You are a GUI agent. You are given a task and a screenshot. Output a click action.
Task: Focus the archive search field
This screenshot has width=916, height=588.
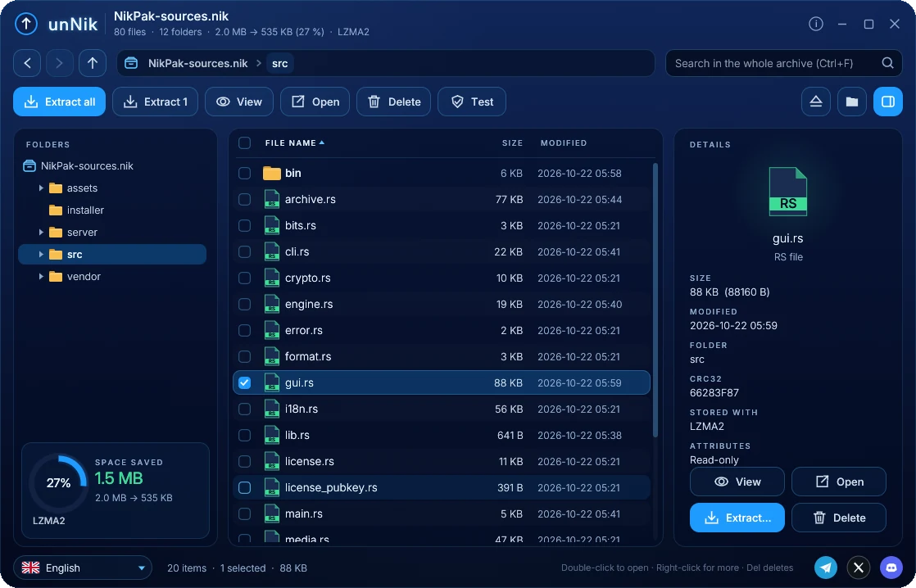(x=783, y=63)
